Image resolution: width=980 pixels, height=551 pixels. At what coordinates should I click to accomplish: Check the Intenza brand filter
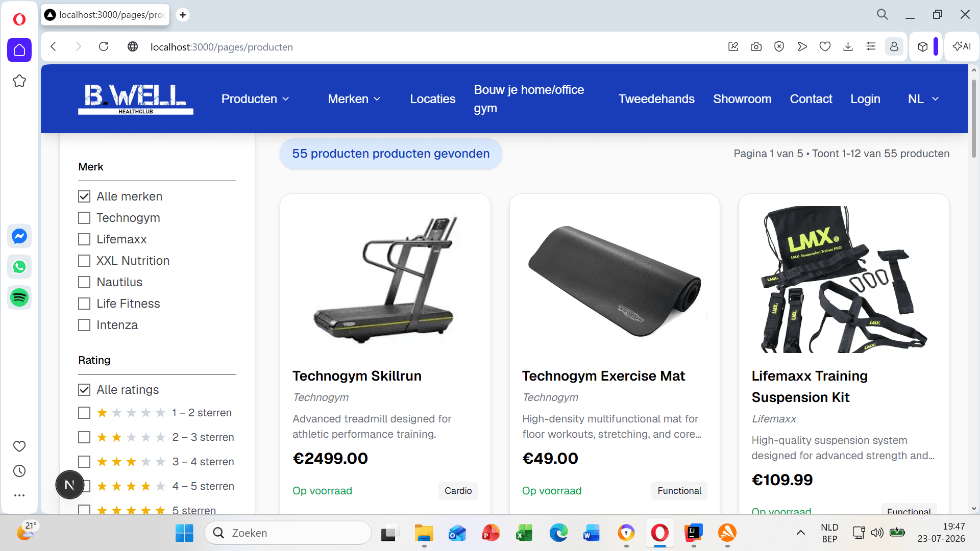click(84, 325)
